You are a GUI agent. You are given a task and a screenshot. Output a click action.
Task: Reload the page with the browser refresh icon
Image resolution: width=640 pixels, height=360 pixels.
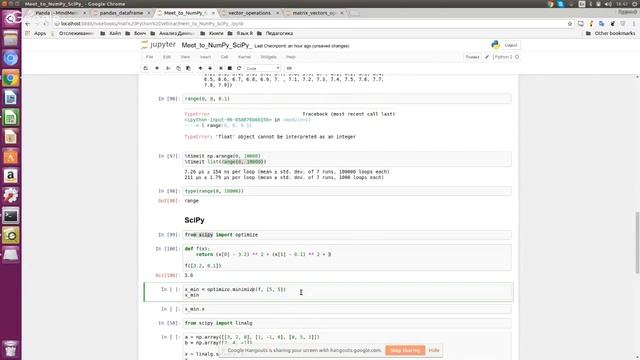[x=46, y=24]
